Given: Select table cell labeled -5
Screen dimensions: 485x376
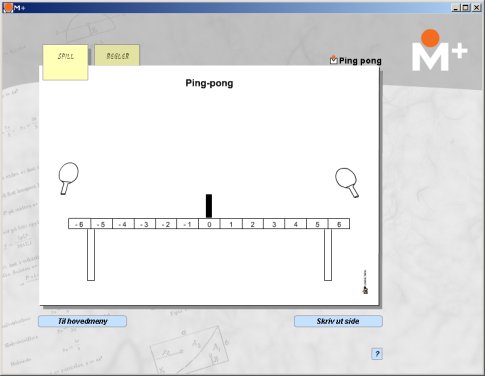Looking at the screenshot, I should [x=101, y=224].
